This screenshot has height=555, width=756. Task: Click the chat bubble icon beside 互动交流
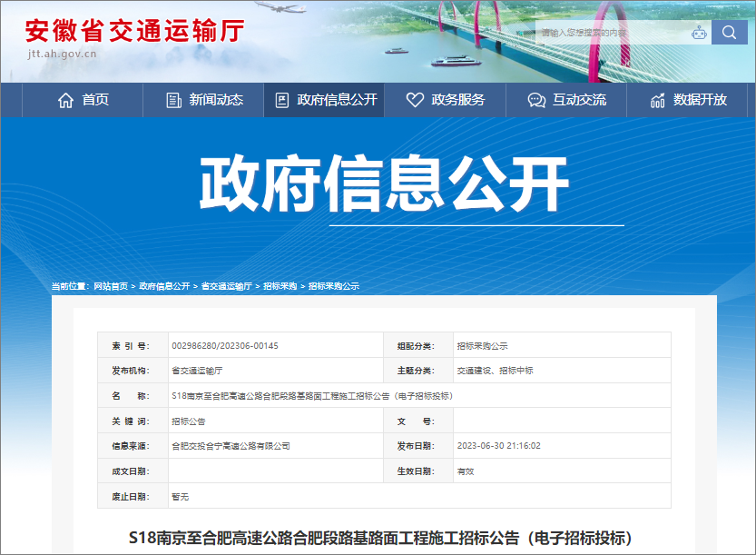tap(536, 100)
